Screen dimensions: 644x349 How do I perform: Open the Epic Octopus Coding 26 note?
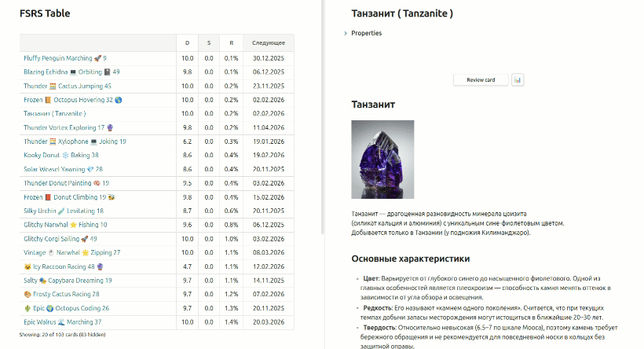click(x=66, y=308)
